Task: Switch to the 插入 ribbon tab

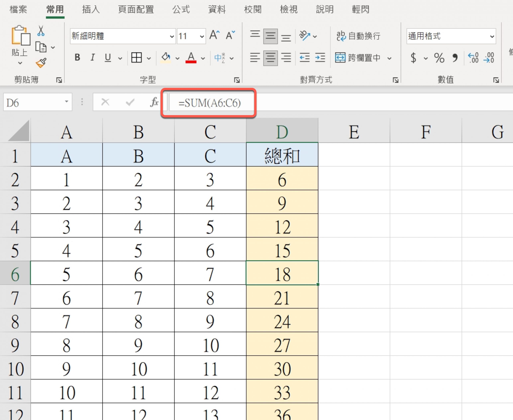Action: click(x=91, y=9)
